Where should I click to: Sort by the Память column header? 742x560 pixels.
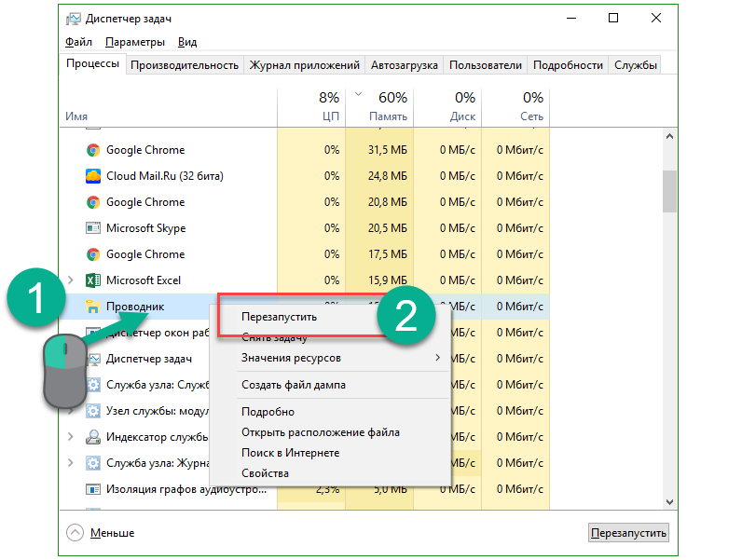[x=379, y=108]
